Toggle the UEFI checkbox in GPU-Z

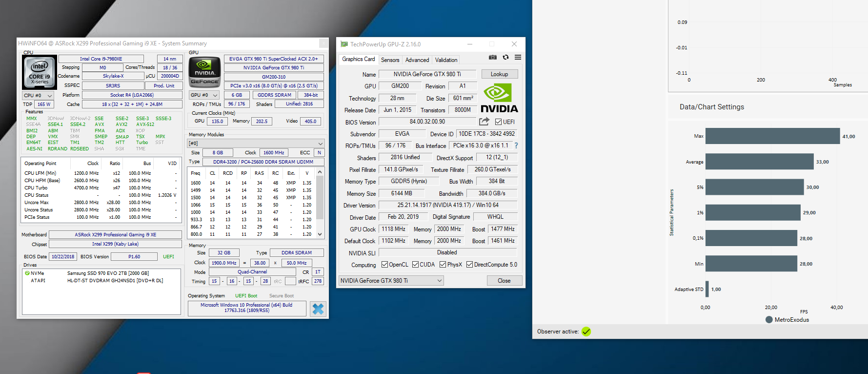pyautogui.click(x=498, y=122)
